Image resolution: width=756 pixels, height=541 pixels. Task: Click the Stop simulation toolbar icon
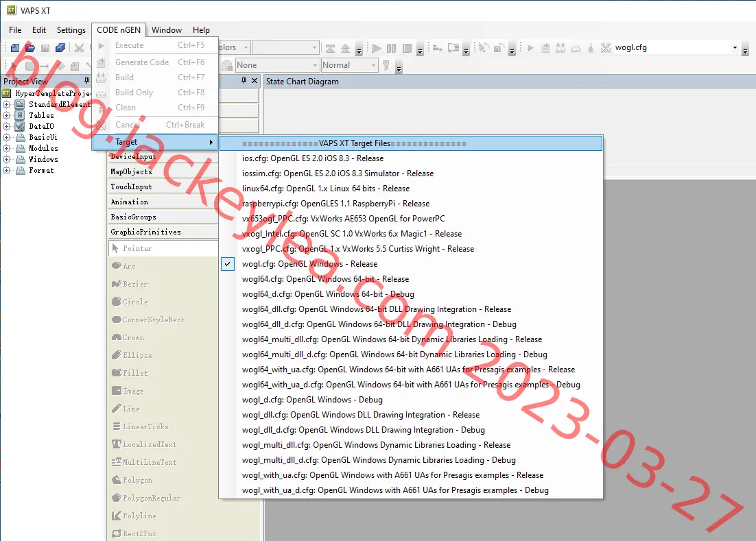[407, 48]
